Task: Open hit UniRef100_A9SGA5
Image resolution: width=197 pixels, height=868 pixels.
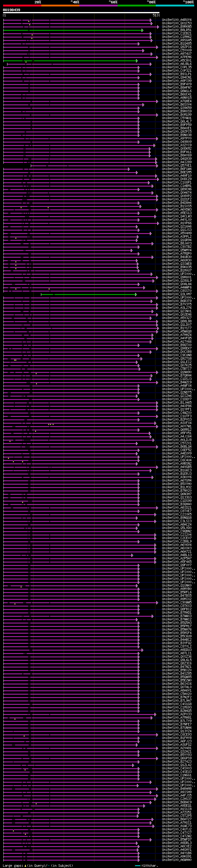Action: [177, 40]
